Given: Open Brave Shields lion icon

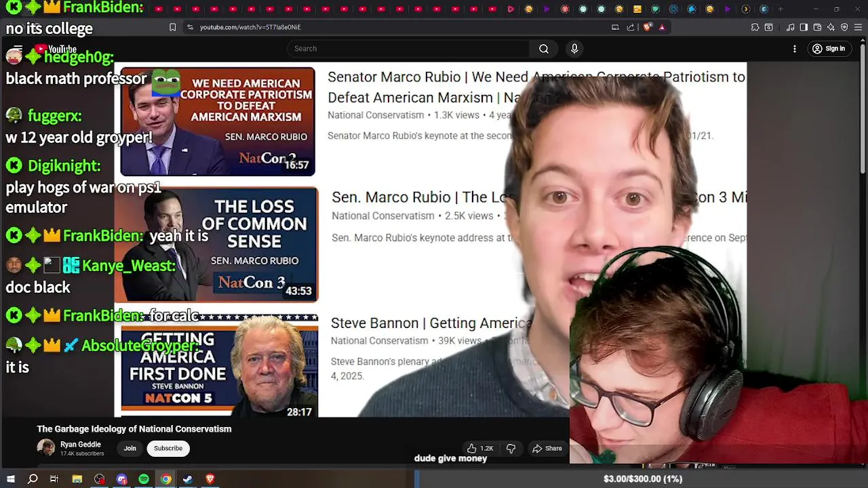Looking at the screenshot, I should (647, 27).
